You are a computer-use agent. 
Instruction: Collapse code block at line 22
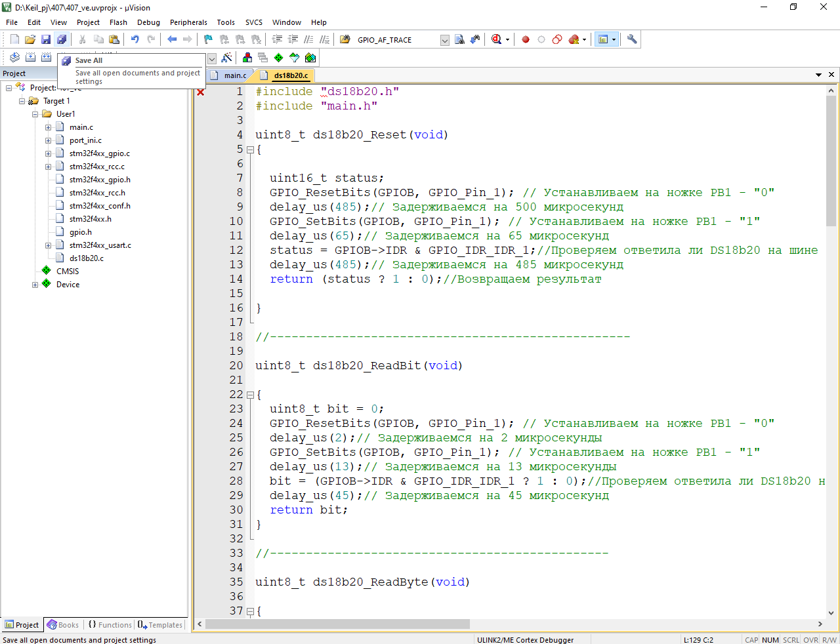250,395
